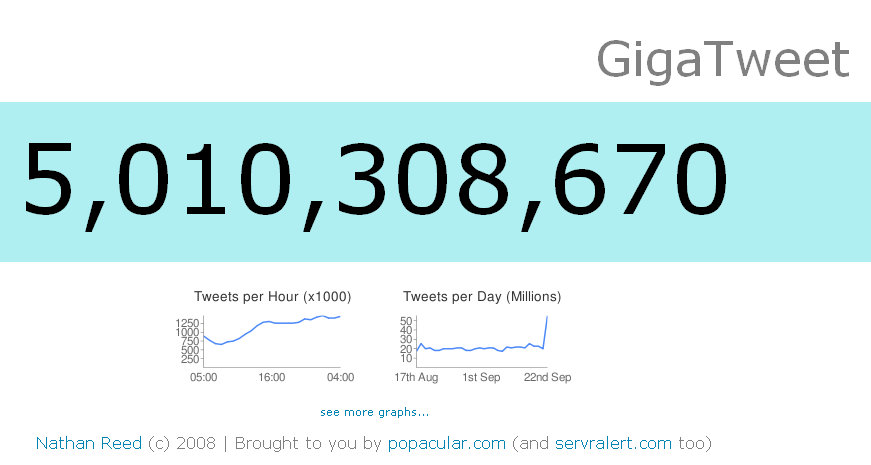This screenshot has height=465, width=871.
Task: Open the popacular.com link
Action: [x=447, y=443]
